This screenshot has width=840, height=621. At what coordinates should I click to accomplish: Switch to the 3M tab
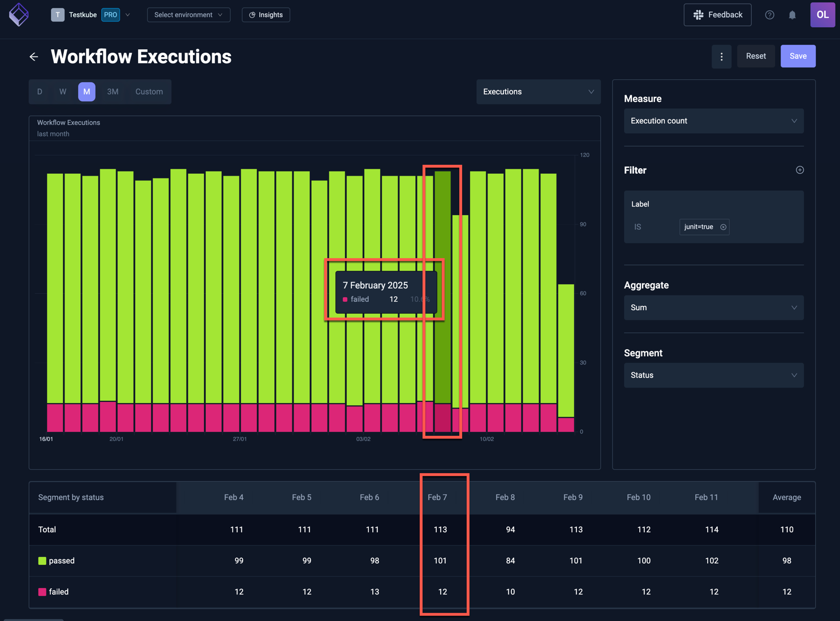[x=112, y=91]
